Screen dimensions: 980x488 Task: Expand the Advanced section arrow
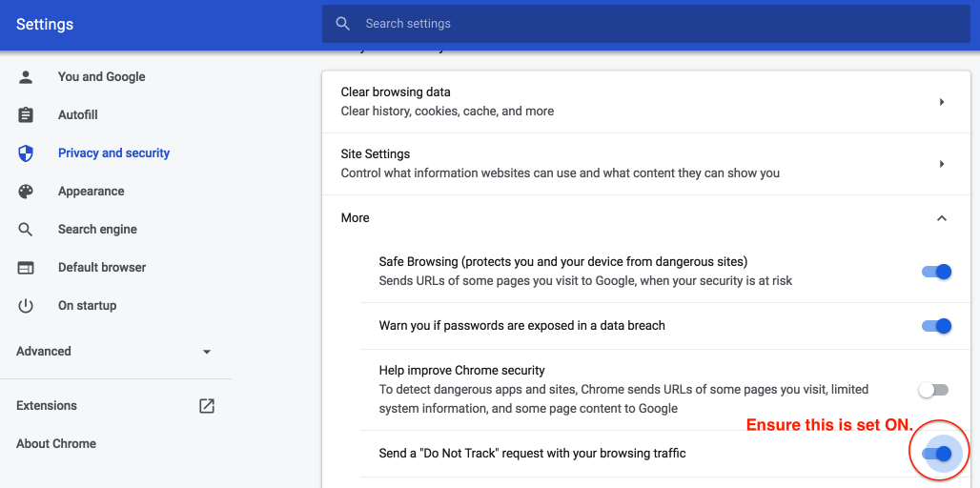[x=207, y=352]
